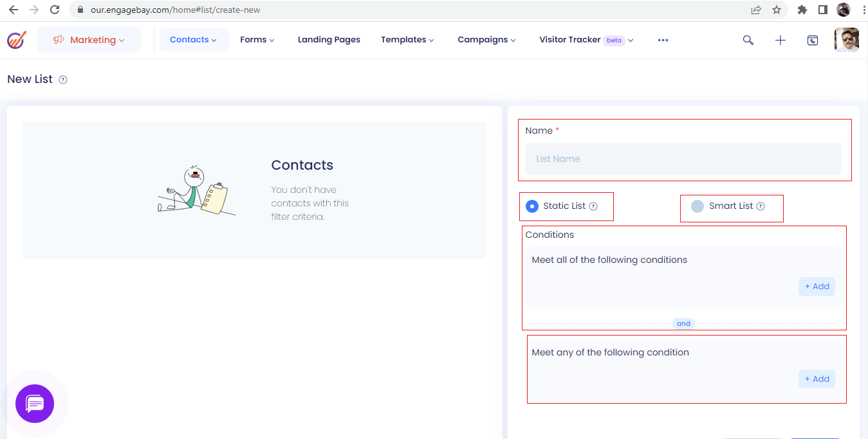The image size is (868, 439).
Task: Add a condition under Meet any condition
Action: (817, 379)
